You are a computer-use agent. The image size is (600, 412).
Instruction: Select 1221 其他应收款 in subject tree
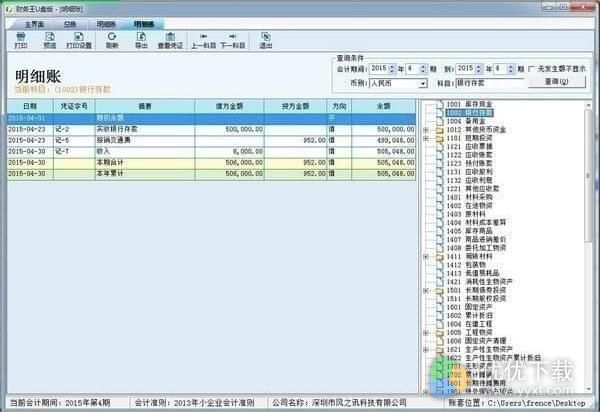473,189
